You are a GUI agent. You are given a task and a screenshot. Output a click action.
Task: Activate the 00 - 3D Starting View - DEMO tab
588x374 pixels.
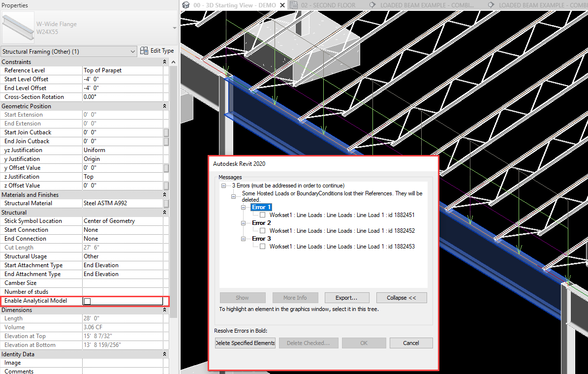234,5
